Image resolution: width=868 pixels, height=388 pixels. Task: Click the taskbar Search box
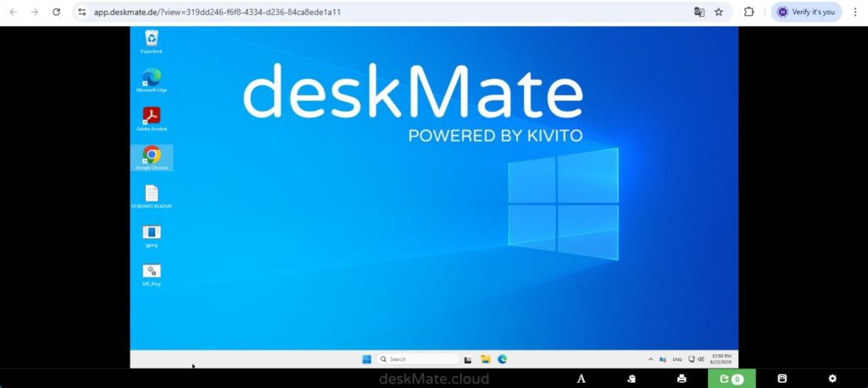point(417,359)
